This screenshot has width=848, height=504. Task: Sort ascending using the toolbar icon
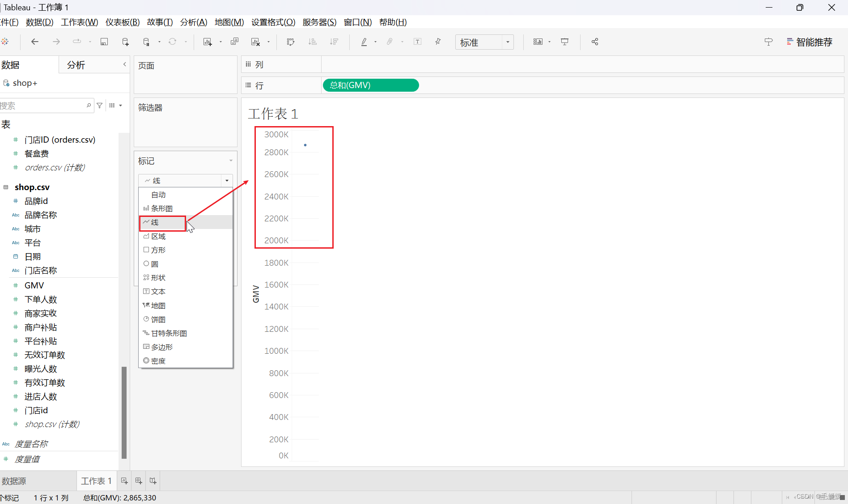(313, 42)
